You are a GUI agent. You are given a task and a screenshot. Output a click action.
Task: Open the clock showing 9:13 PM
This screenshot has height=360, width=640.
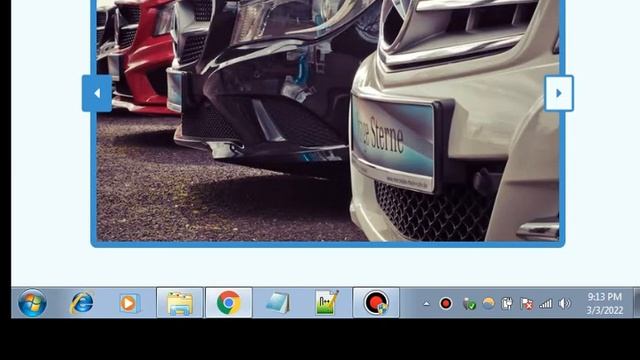(605, 303)
